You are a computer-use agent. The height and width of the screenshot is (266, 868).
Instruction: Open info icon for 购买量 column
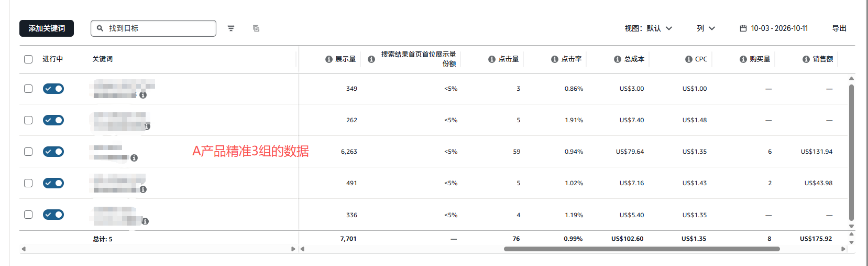point(743,59)
